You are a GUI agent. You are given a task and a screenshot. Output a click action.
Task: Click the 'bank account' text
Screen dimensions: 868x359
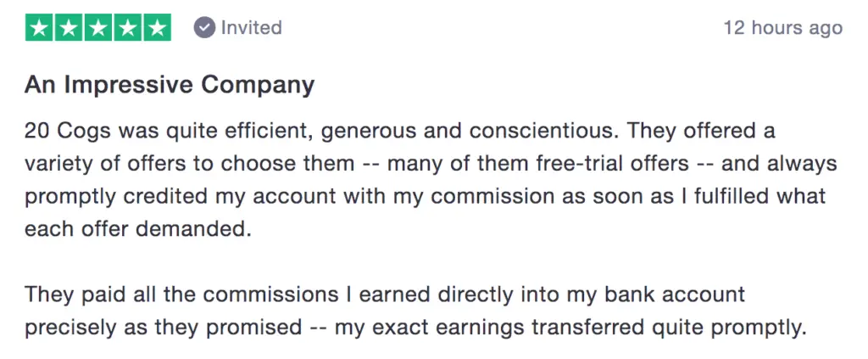[675, 294]
